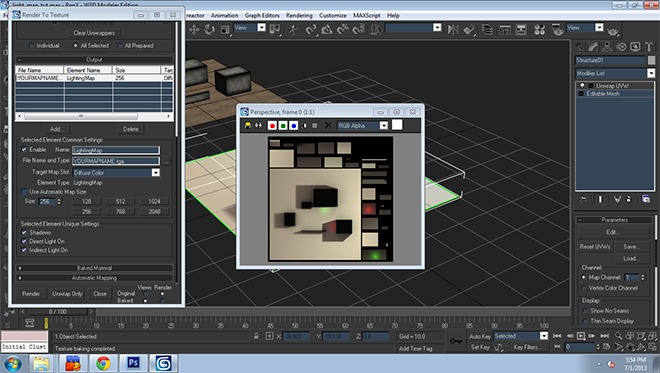660x373 pixels.
Task: Toggle the red channel in frame window
Action: 272,125
